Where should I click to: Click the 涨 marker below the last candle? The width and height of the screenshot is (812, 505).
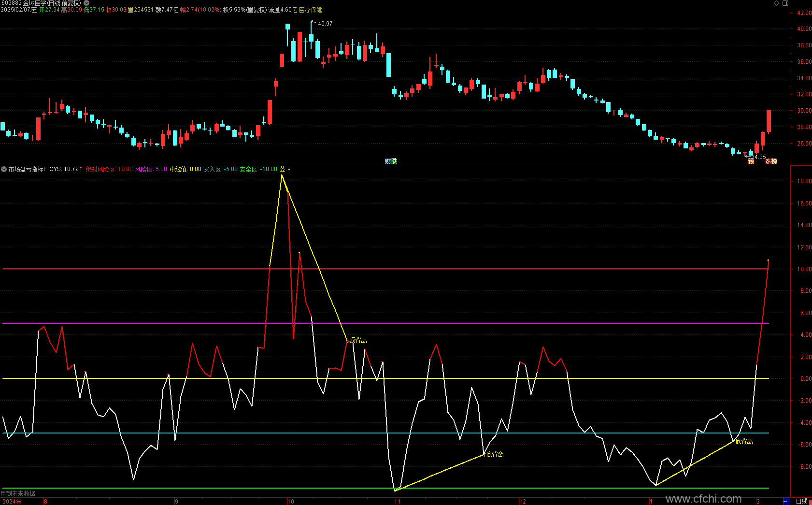coord(768,161)
